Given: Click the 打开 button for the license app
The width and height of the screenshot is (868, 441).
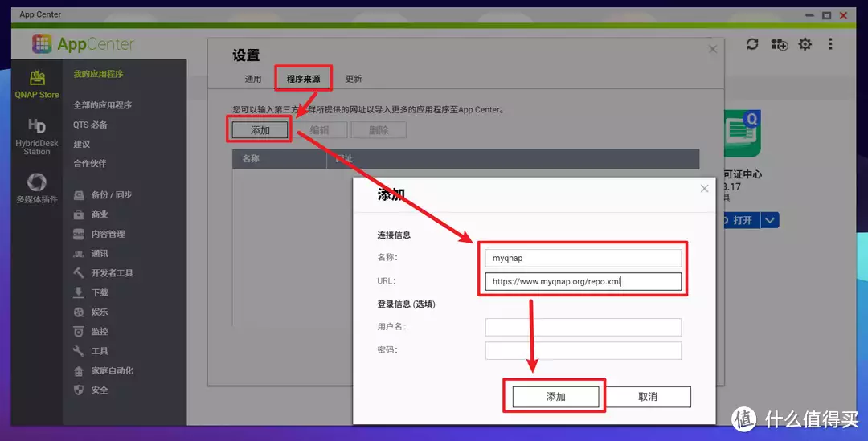Looking at the screenshot, I should coord(743,220).
